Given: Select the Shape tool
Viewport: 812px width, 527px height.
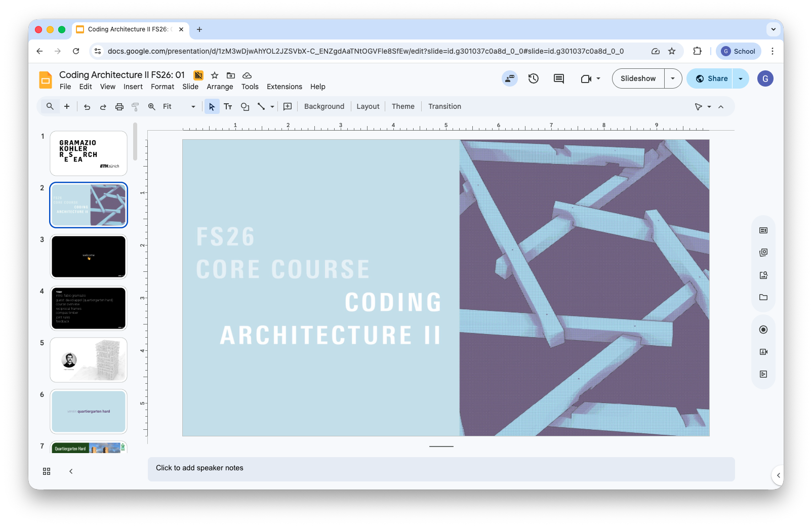Looking at the screenshot, I should point(245,106).
